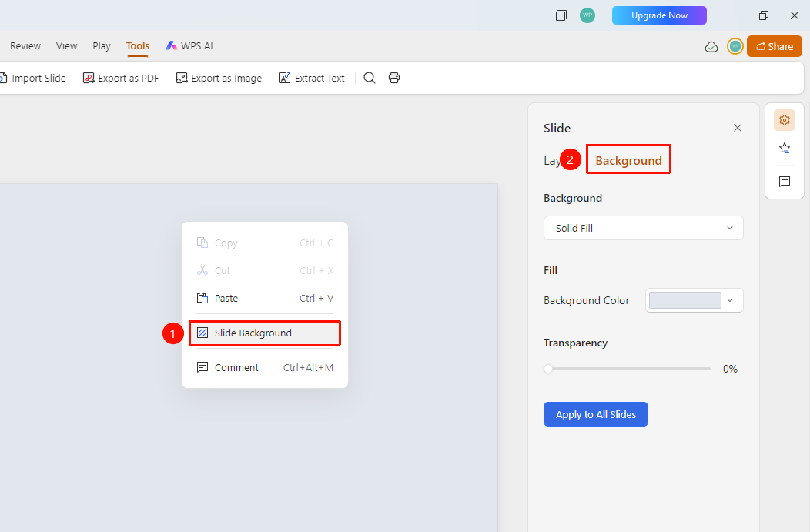This screenshot has width=810, height=532.
Task: Open the animation star icon in sidebar
Action: tap(784, 149)
